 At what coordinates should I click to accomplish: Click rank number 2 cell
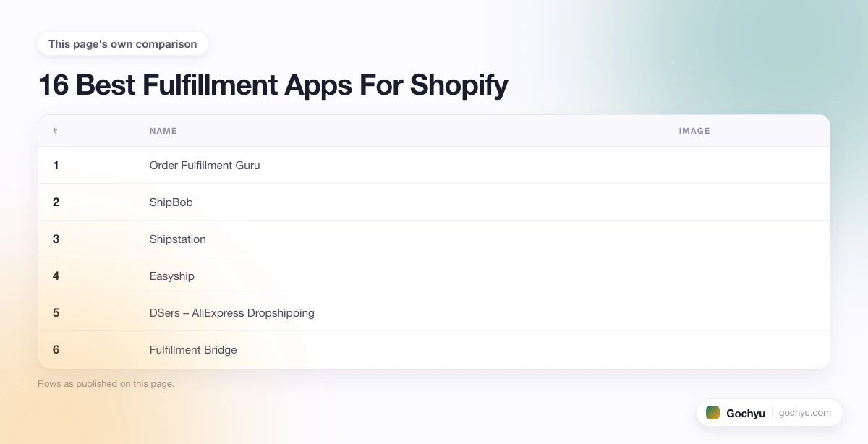(x=56, y=202)
